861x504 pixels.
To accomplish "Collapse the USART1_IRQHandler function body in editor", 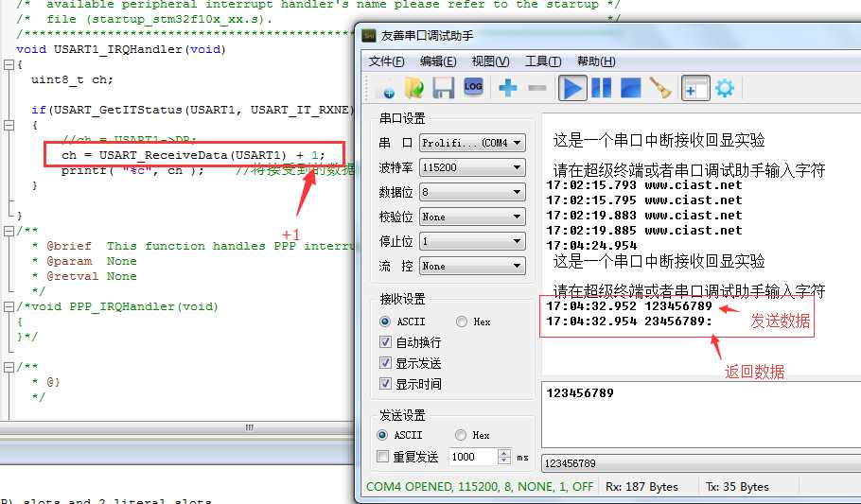I will [x=9, y=65].
